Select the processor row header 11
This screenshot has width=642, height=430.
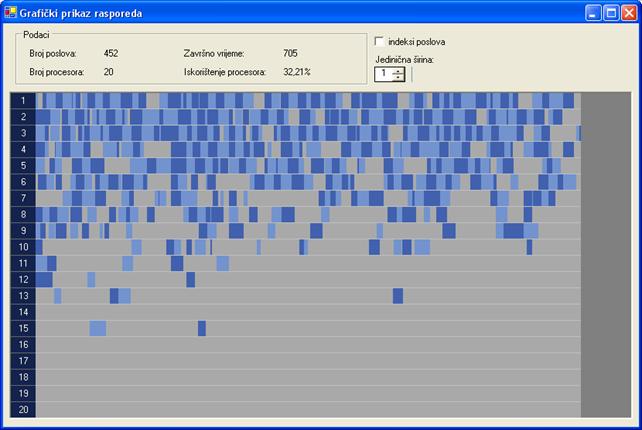click(x=23, y=263)
